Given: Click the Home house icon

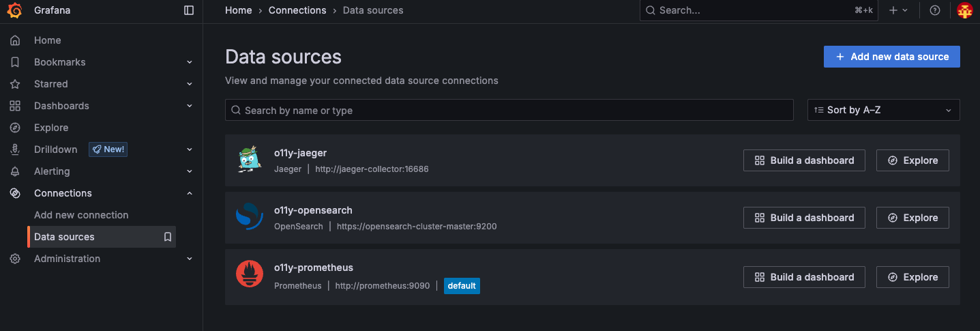Looking at the screenshot, I should coord(15,40).
